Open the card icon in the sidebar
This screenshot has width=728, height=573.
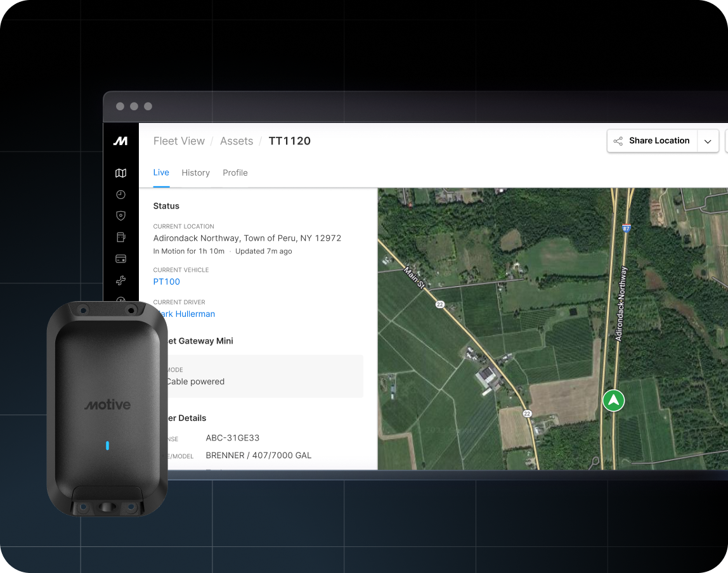pyautogui.click(x=120, y=259)
